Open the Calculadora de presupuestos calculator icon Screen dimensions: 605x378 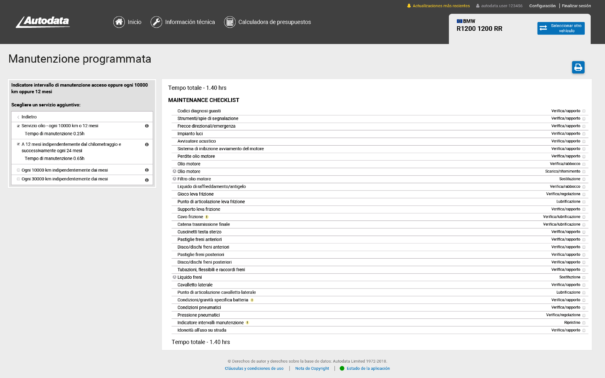(230, 22)
